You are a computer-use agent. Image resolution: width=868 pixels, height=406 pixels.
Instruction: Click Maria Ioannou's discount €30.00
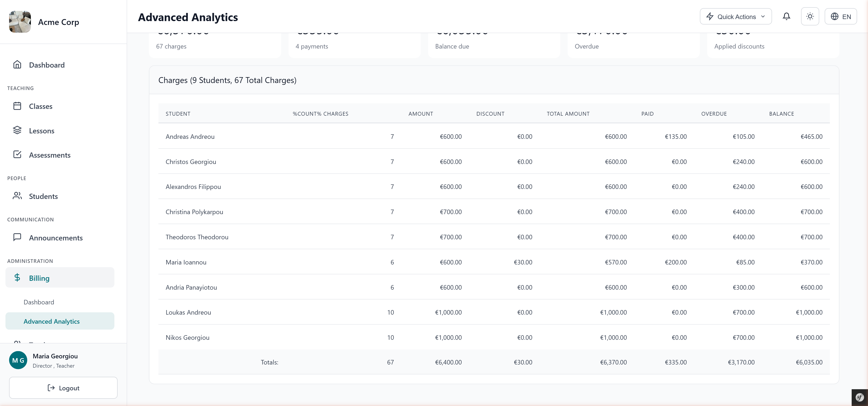click(x=523, y=262)
